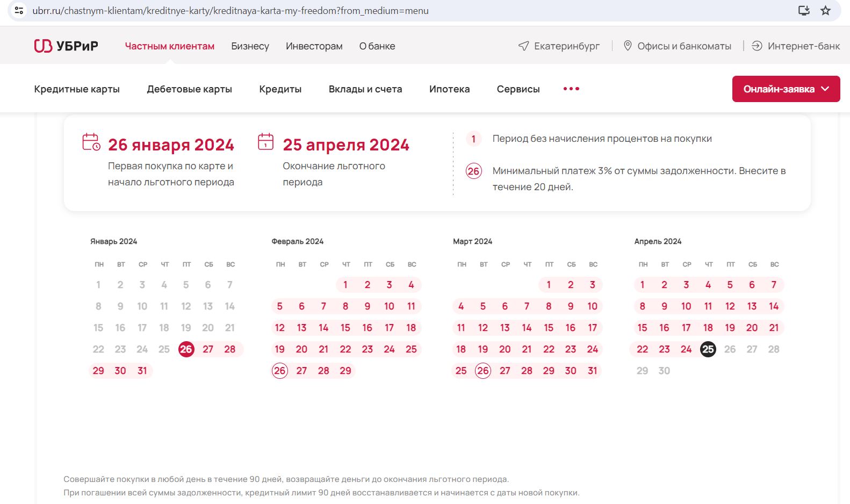850x504 pixels.
Task: Click the login arrow icon for Интернет-банк
Action: pos(757,46)
